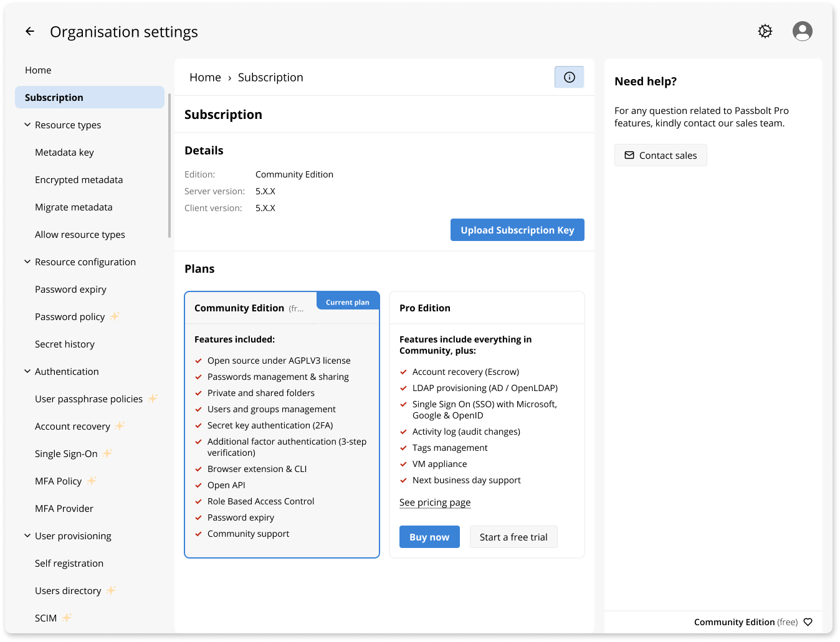840x642 pixels.
Task: Click 'Account recovery (Escrow)' feature text
Action: pos(465,372)
